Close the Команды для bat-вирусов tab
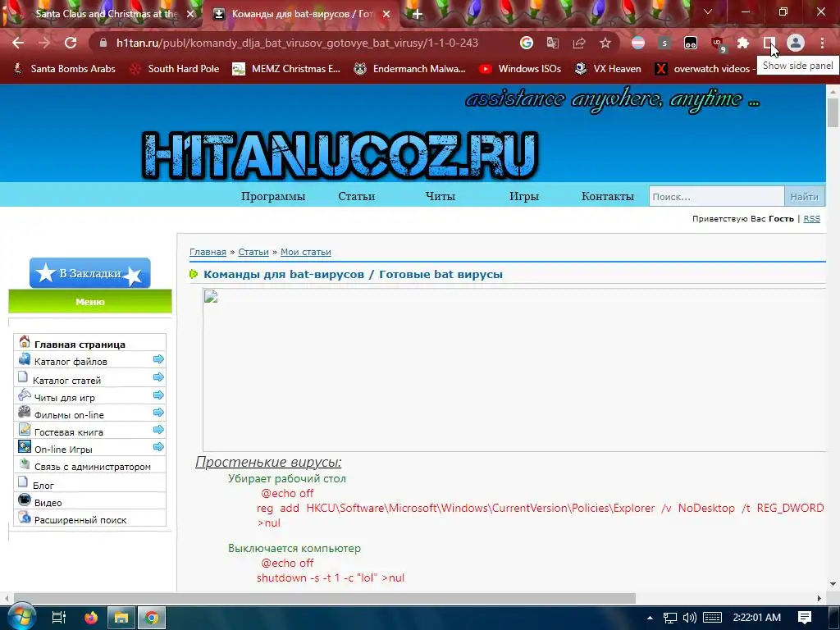Screen dimensions: 840x630 click(386, 14)
